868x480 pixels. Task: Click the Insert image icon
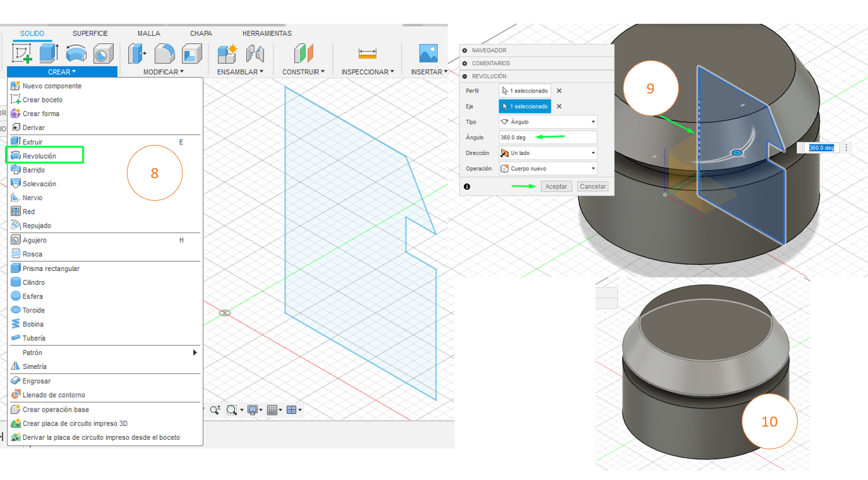pos(428,54)
